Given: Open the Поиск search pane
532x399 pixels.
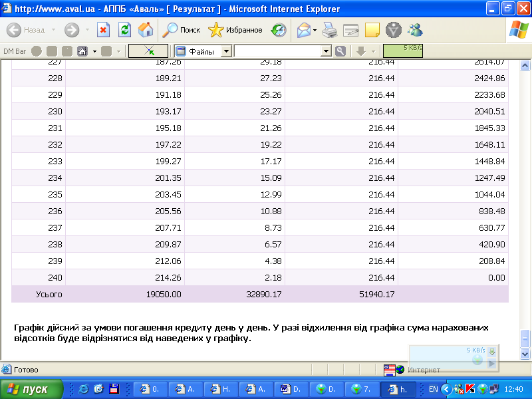Looking at the screenshot, I should pos(182,30).
